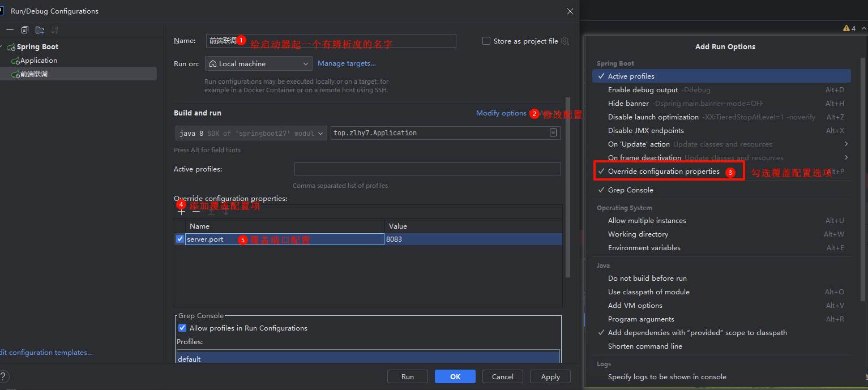This screenshot has width=868, height=390.
Task: Open the Run on Local machine dropdown
Action: (259, 64)
